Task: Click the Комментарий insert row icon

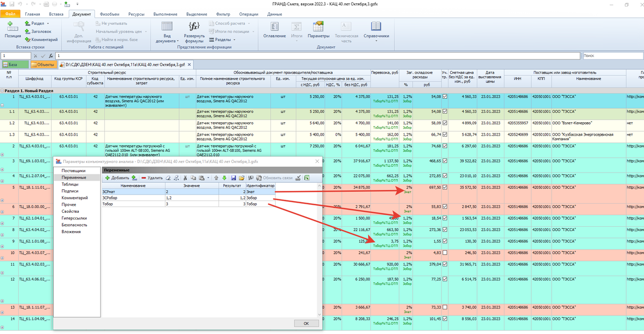Action: 27,39
